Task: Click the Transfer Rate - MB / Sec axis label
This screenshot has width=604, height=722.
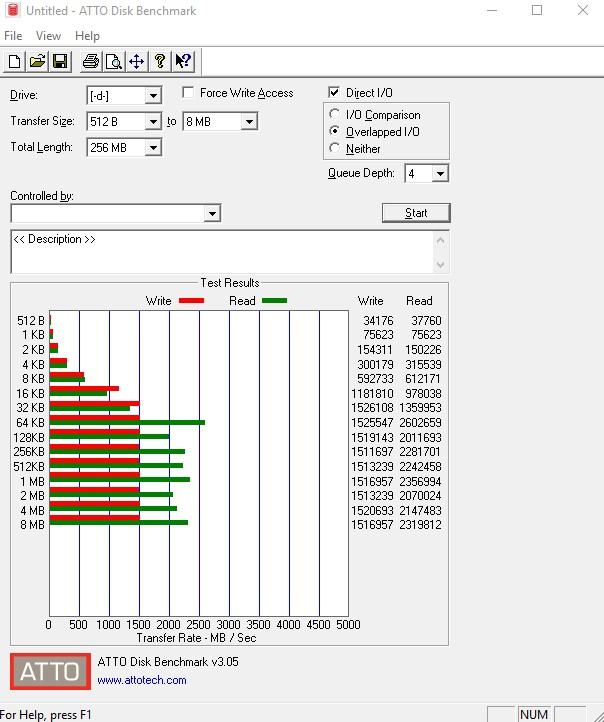Action: pyautogui.click(x=197, y=638)
